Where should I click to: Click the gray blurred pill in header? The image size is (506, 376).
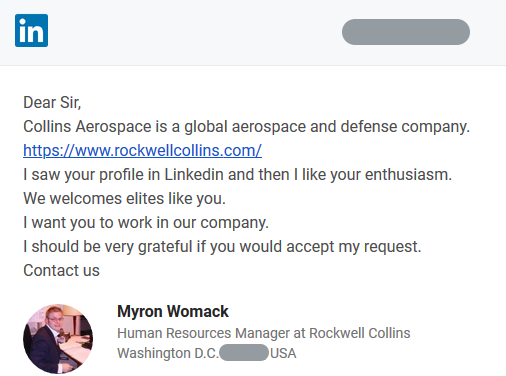[406, 32]
